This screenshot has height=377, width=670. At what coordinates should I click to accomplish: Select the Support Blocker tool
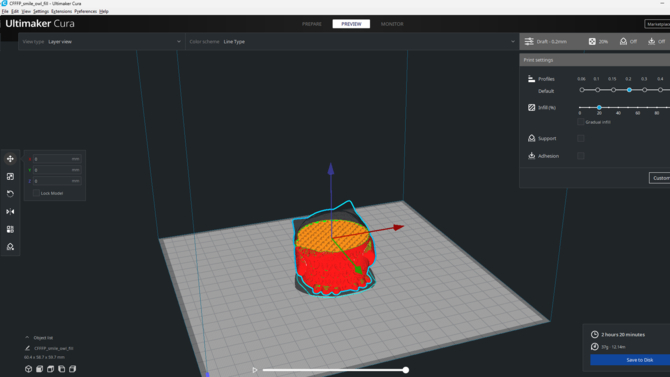click(10, 247)
